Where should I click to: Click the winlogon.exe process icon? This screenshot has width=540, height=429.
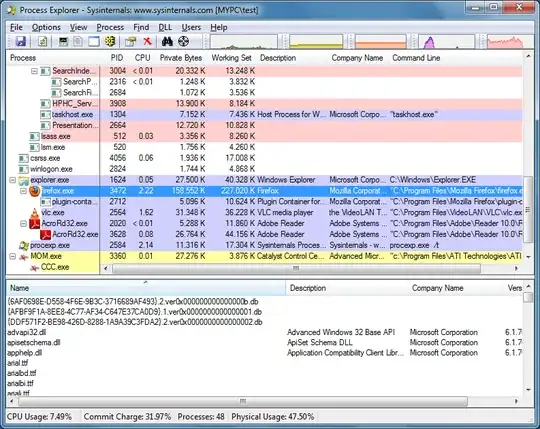(23, 169)
